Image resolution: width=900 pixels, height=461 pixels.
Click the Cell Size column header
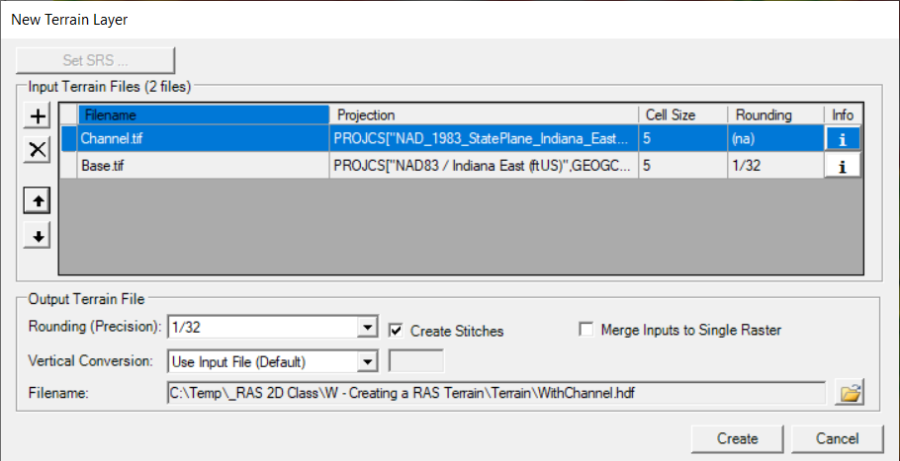(x=683, y=115)
